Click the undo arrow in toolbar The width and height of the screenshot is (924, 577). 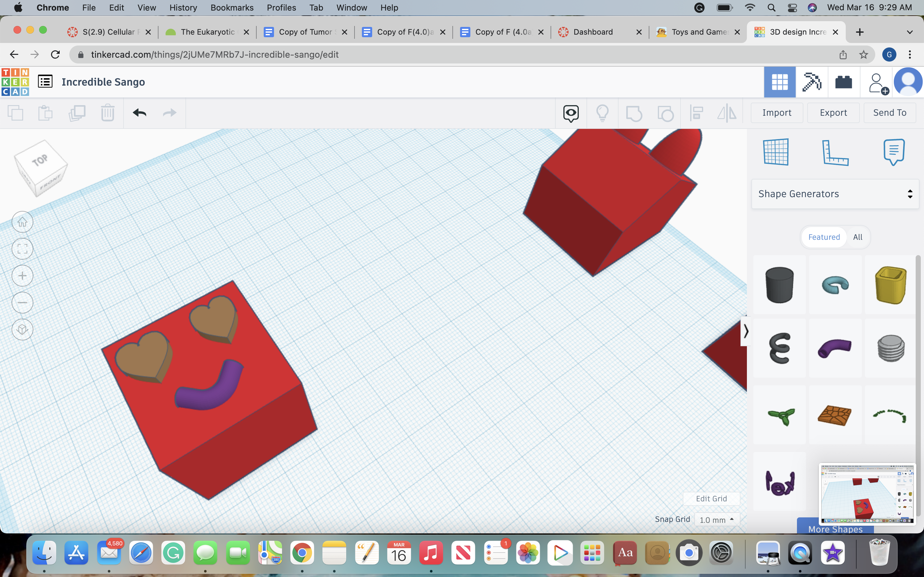tap(139, 113)
